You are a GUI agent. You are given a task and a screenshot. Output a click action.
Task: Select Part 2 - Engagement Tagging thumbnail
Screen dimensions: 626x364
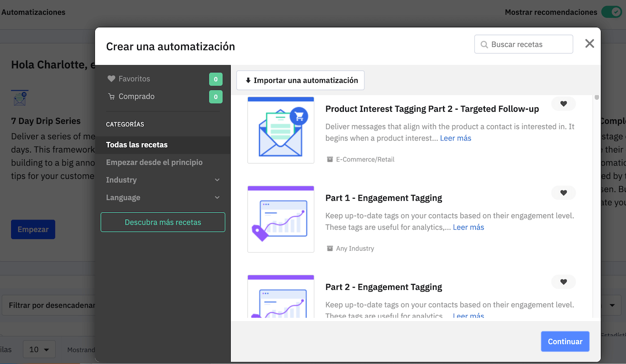281,296
